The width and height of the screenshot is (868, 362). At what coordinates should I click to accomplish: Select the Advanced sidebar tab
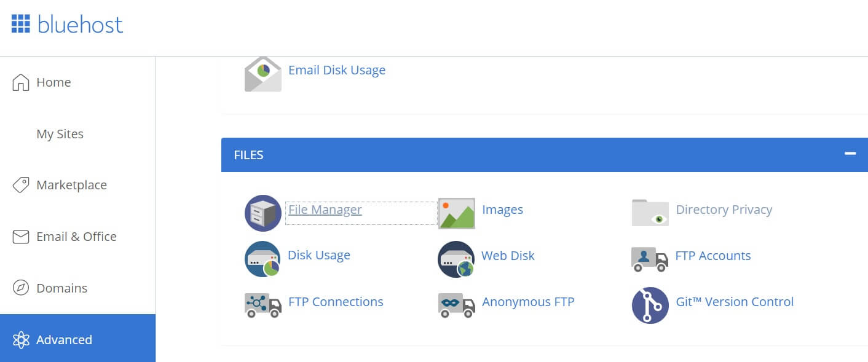pyautogui.click(x=77, y=338)
